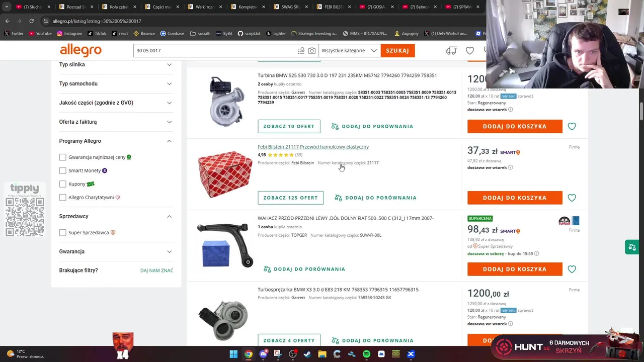Open script.txt GitHub bookmark
644x362 pixels.
[249, 34]
